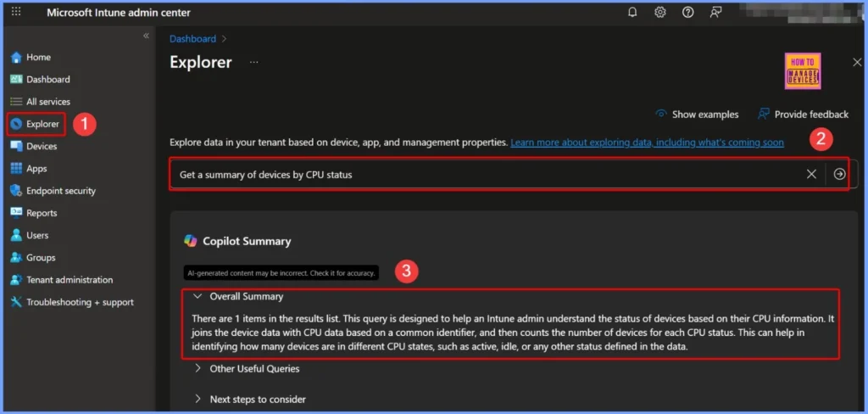
Task: Click the Provide feedback person icon
Action: (x=764, y=115)
